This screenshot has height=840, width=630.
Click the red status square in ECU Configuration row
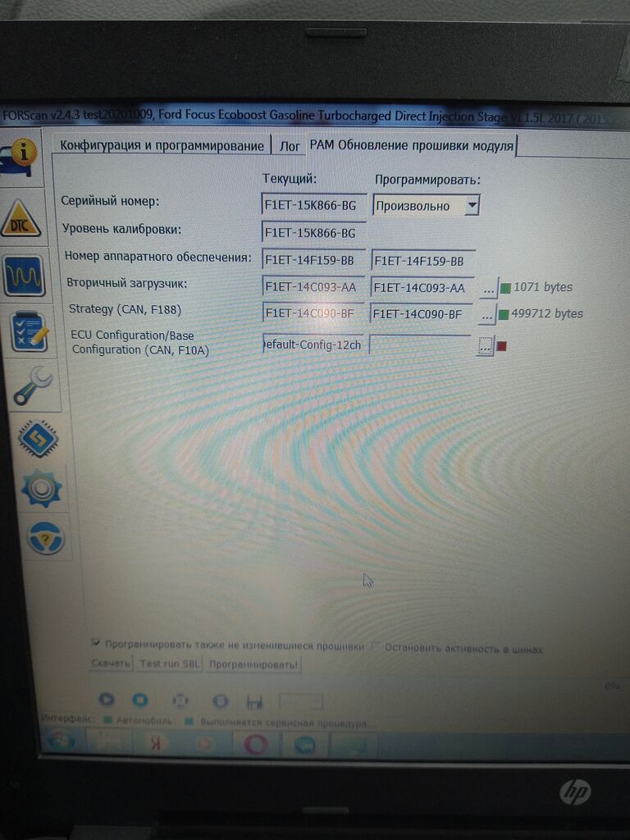[501, 346]
